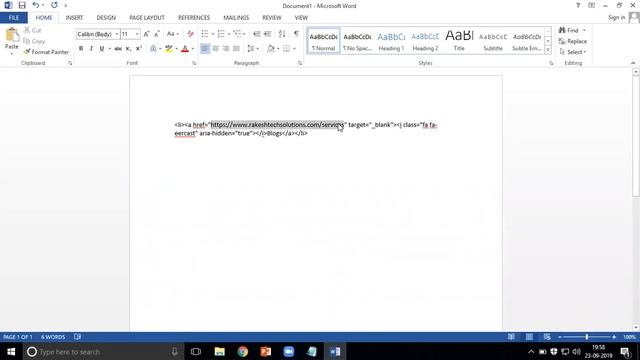
Task: Open Line and Paragraph Spacing dropdown
Action: coord(253,49)
